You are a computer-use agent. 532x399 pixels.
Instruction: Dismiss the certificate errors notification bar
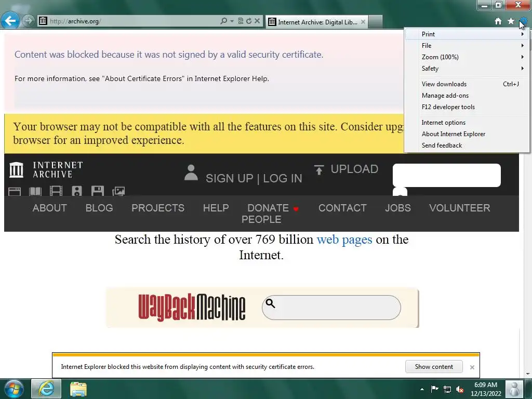(x=472, y=367)
